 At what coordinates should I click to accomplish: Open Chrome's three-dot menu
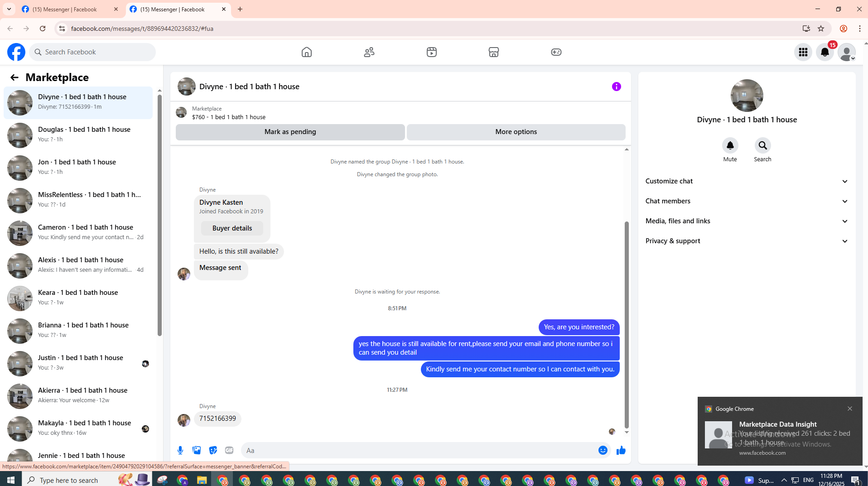[860, 29]
